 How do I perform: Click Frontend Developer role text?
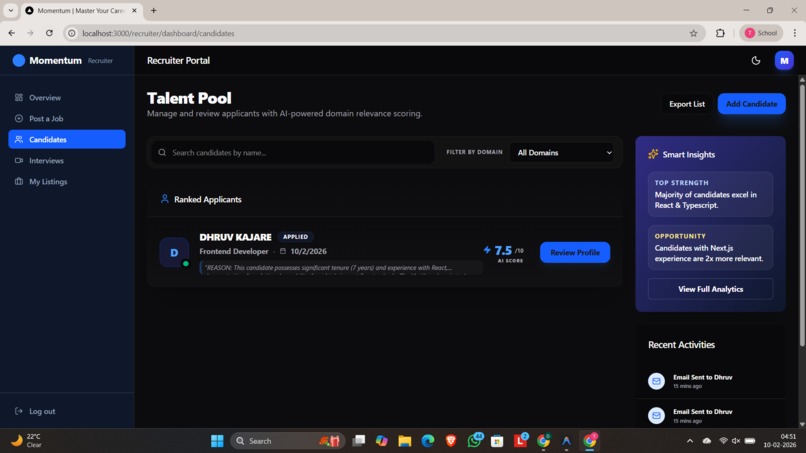(x=234, y=251)
